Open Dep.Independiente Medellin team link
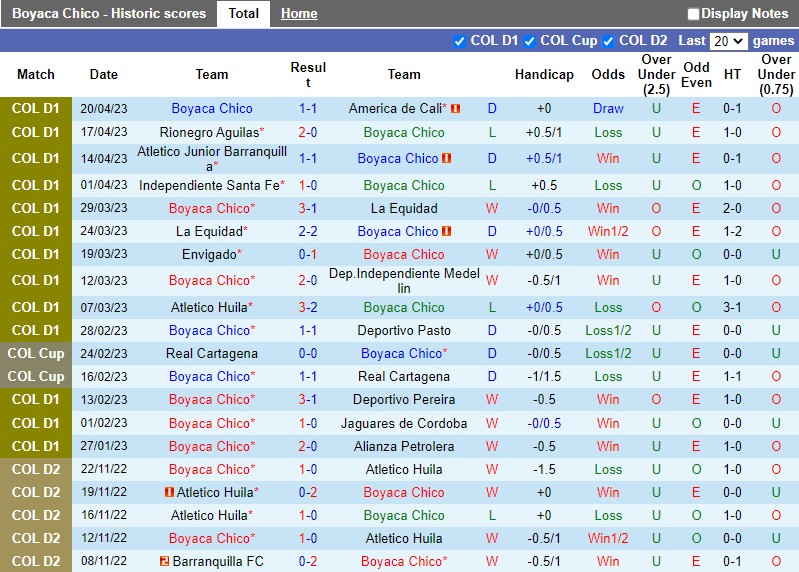The width and height of the screenshot is (799, 572). (404, 281)
